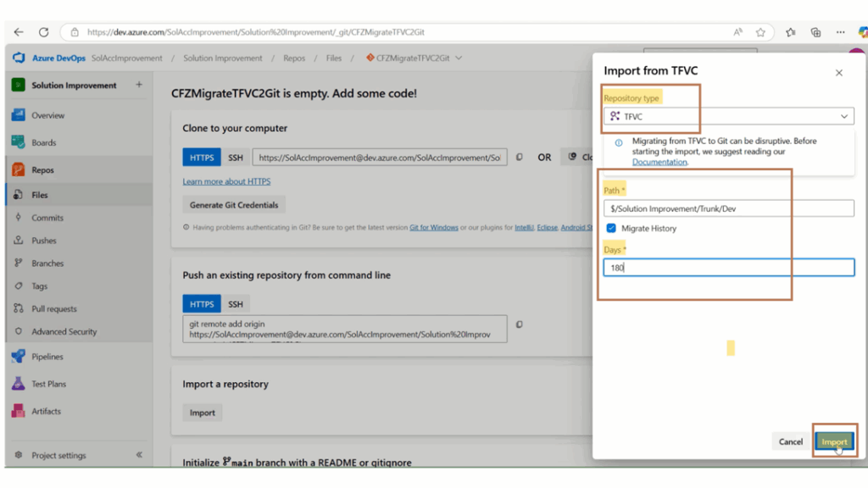
Task: Click Repos breadcrumb
Action: 294,58
